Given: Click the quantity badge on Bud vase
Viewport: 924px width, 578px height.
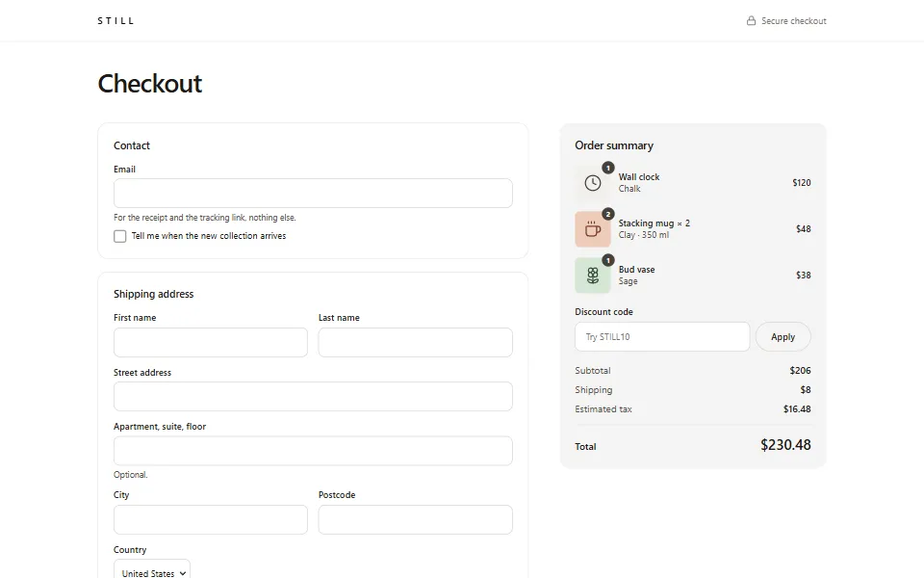Looking at the screenshot, I should (x=607, y=260).
